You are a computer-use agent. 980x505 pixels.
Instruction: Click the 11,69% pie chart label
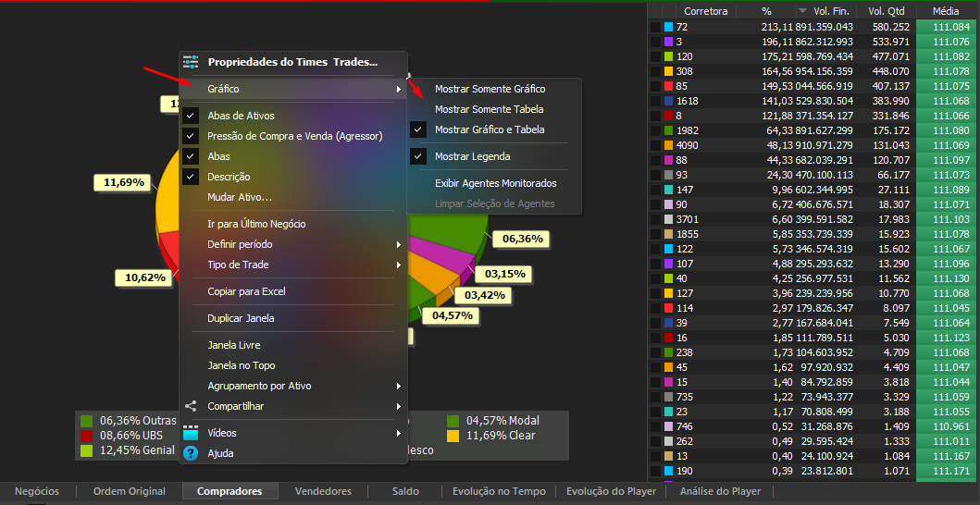point(123,182)
